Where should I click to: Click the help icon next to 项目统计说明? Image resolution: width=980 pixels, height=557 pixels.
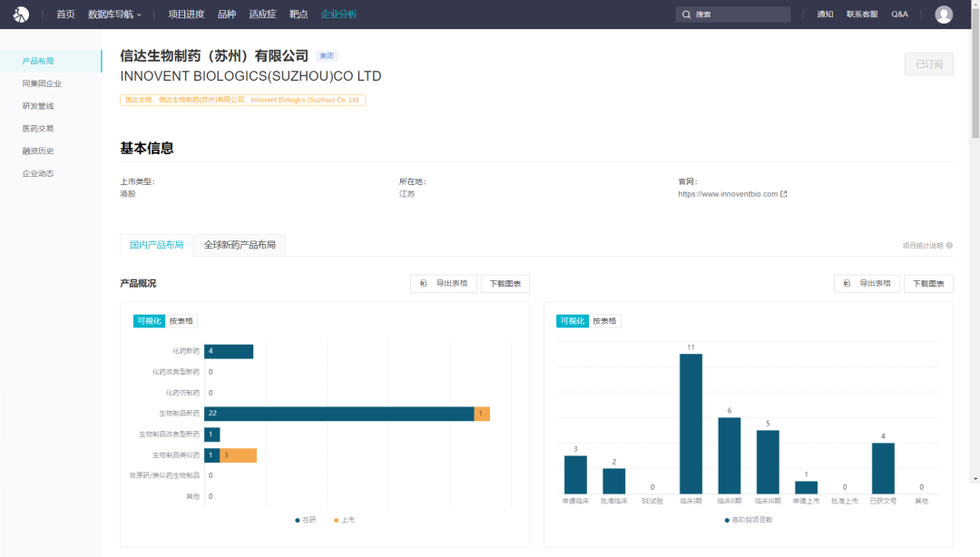(x=949, y=246)
